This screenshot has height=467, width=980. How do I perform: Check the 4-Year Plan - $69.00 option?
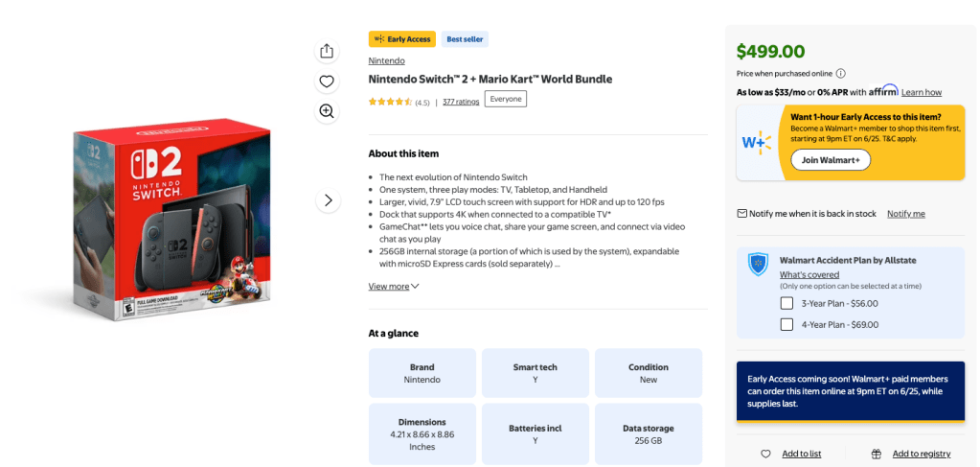pyautogui.click(x=786, y=324)
